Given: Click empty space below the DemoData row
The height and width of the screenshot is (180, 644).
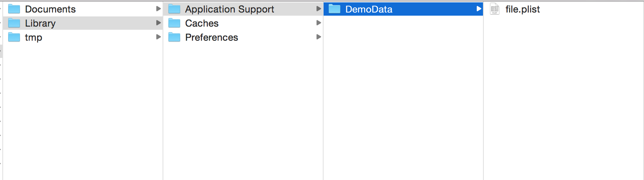Looking at the screenshot, I should (x=403, y=98).
